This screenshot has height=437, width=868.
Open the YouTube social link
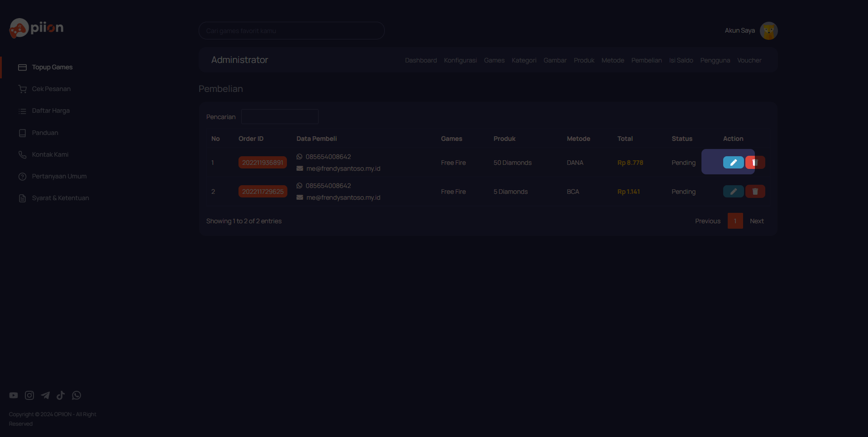14,395
